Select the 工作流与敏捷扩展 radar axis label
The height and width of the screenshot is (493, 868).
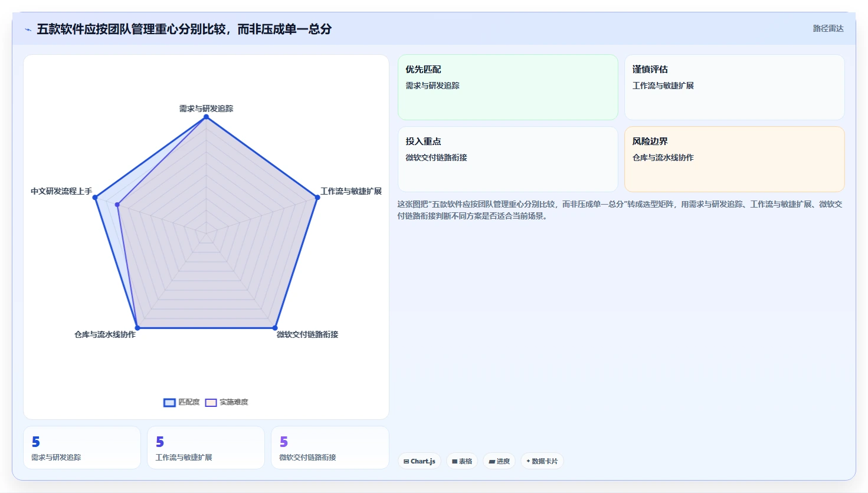(351, 191)
